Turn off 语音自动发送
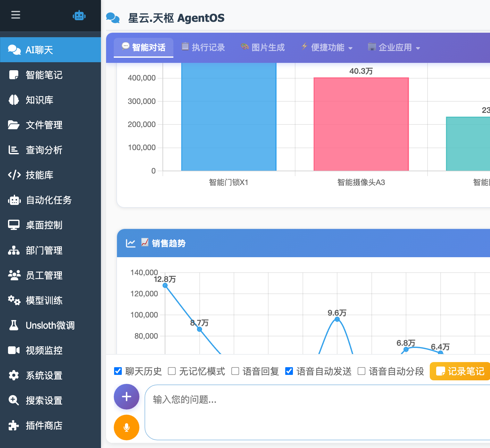This screenshot has width=490, height=448. click(x=289, y=371)
